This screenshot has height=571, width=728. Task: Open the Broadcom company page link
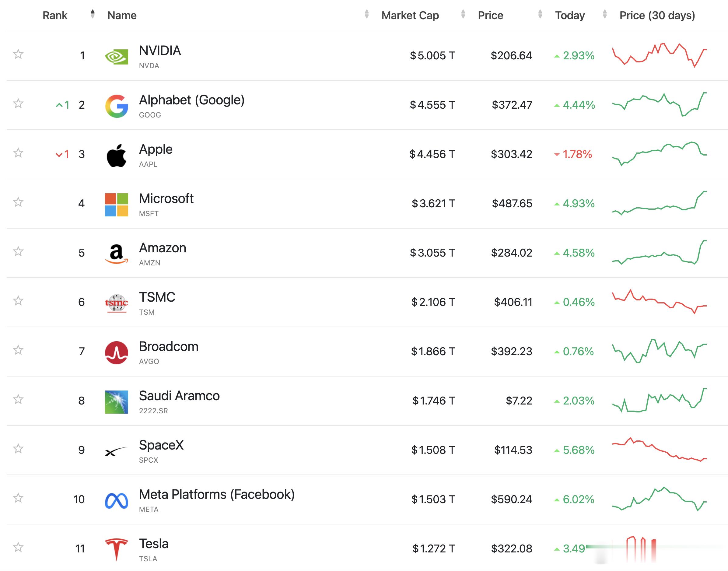coord(169,347)
